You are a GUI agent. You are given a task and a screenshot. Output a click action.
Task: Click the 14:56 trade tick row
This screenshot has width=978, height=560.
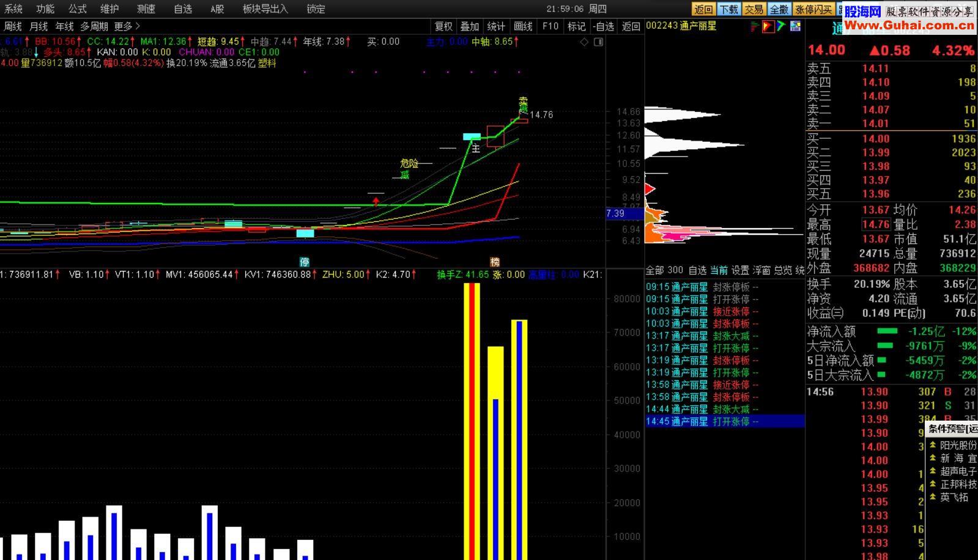point(891,391)
